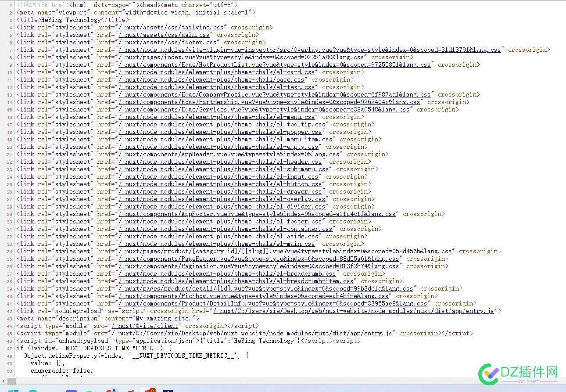Image resolution: width=566 pixels, height=392 pixels.
Task: Open the el-breadcrumb.css link
Action: [x=227, y=273]
